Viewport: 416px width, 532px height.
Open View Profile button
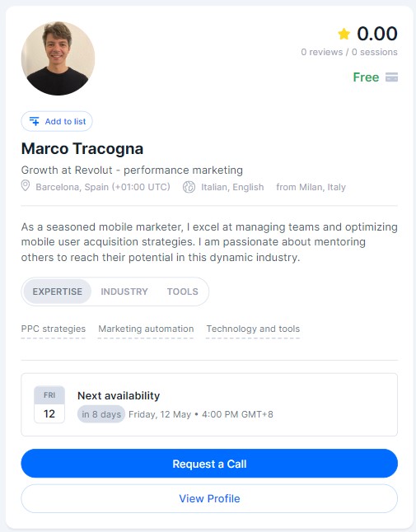[209, 498]
